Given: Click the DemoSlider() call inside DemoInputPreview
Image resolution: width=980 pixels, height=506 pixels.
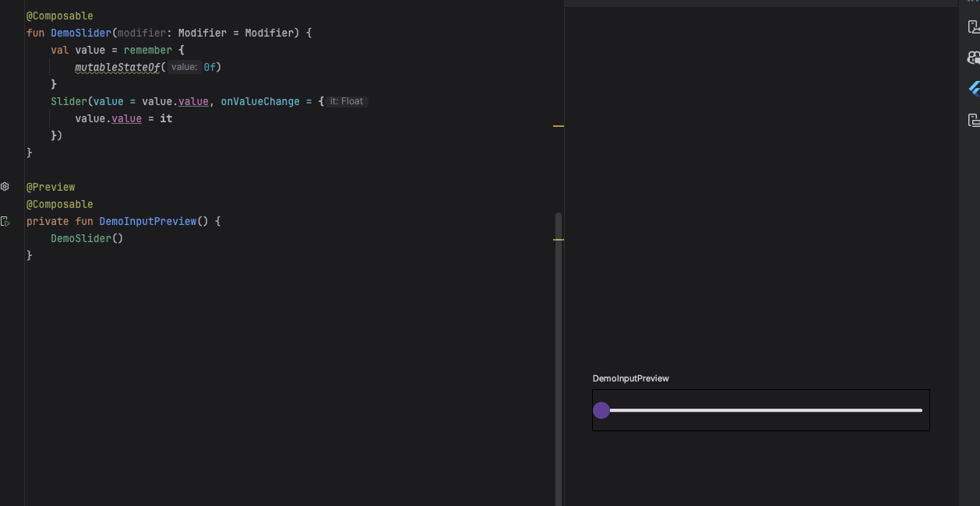Looking at the screenshot, I should pos(86,238).
